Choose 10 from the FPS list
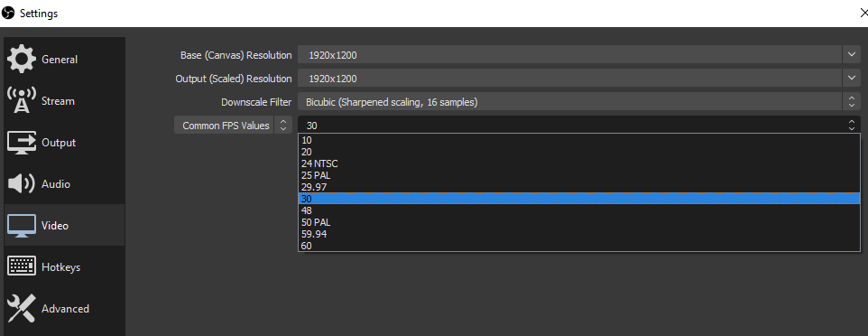The width and height of the screenshot is (868, 336). pos(579,140)
